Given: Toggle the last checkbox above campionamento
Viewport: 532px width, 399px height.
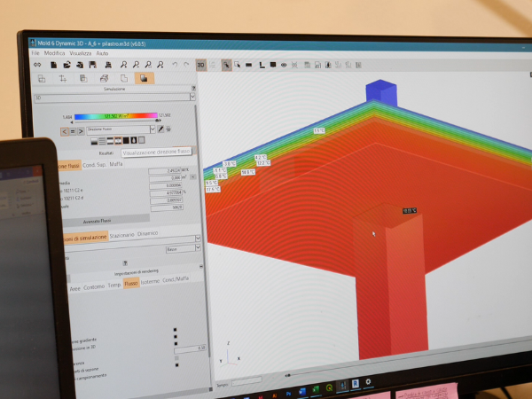Looking at the screenshot, I should coord(176,365).
